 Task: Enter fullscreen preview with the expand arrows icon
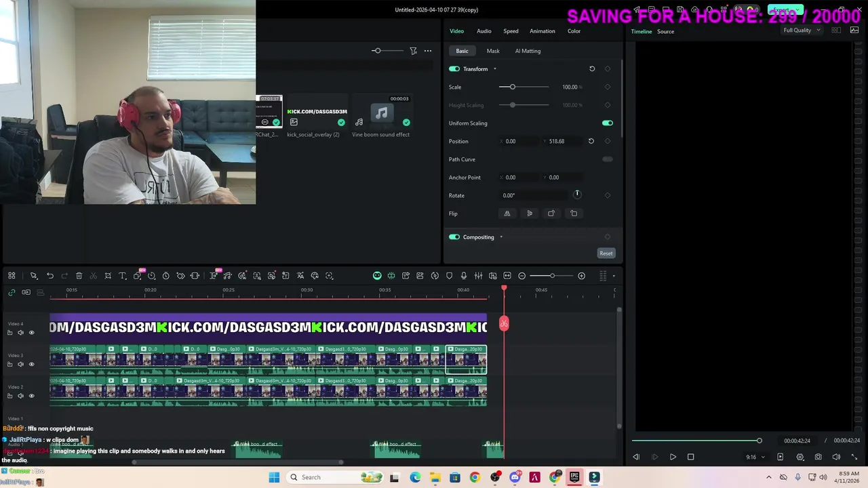pos(854,457)
